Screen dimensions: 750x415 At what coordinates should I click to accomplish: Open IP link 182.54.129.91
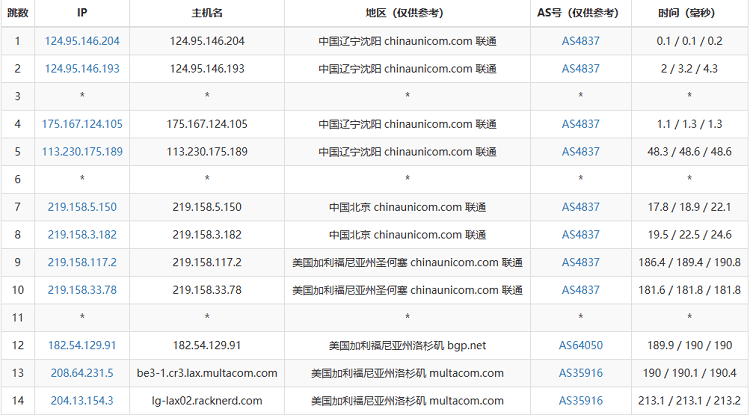pos(82,345)
